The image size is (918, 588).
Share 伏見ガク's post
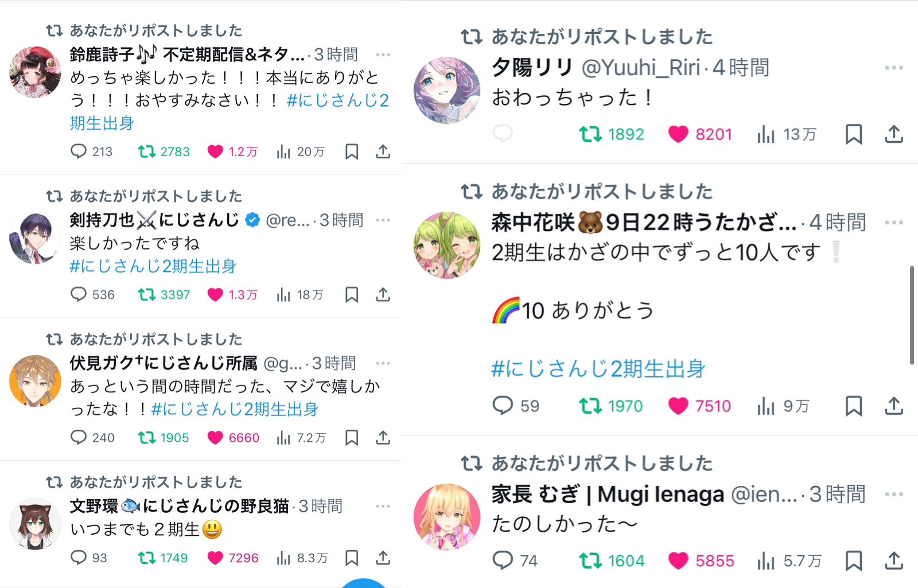pyautogui.click(x=383, y=438)
